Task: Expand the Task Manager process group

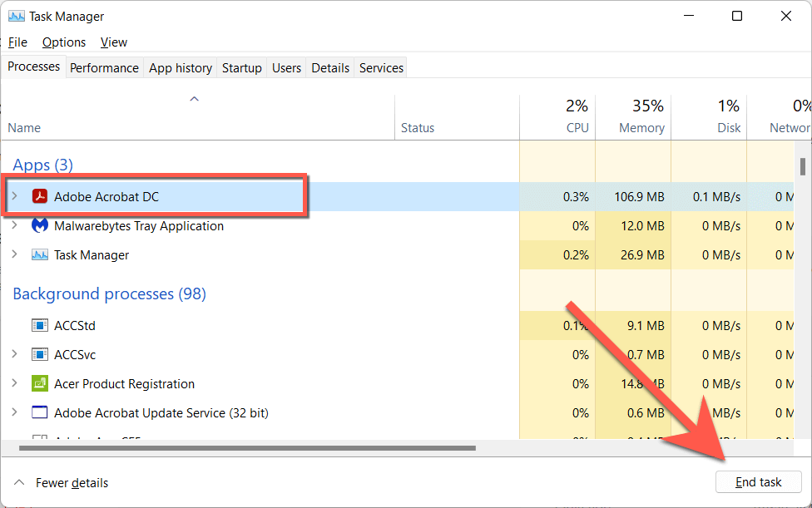Action: click(x=14, y=254)
